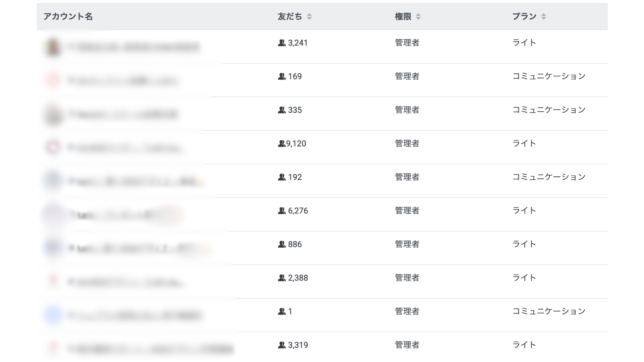Click the プラン header label

point(524,16)
